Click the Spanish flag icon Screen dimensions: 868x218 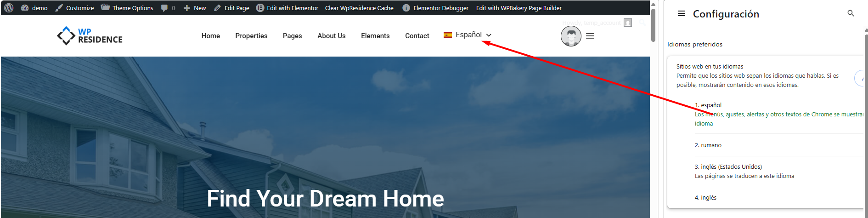[x=448, y=35]
